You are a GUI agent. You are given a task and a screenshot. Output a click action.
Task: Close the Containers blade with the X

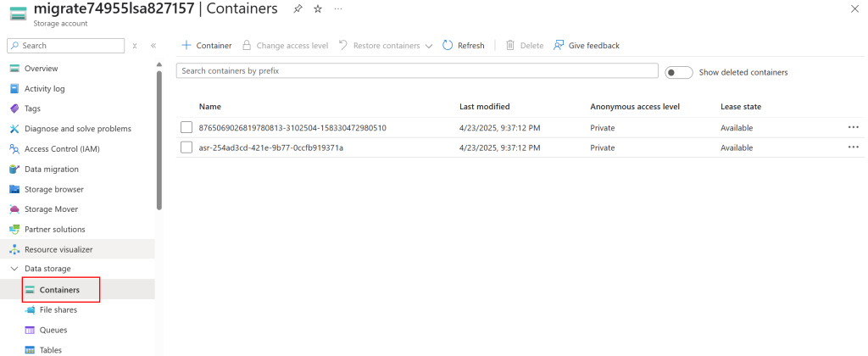point(854,8)
